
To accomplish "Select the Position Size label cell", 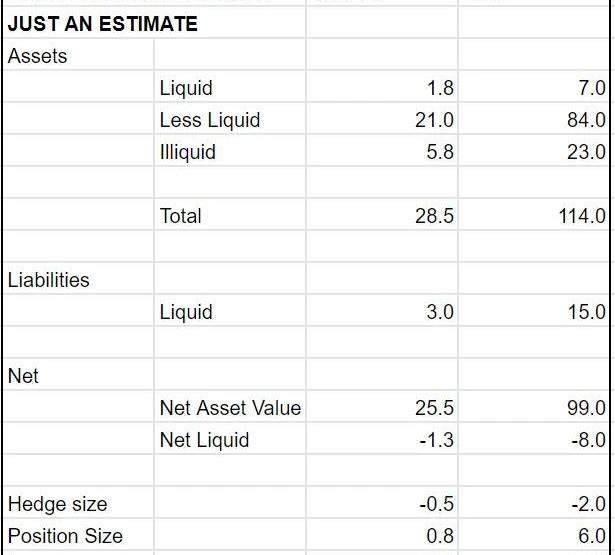I will pyautogui.click(x=65, y=536).
